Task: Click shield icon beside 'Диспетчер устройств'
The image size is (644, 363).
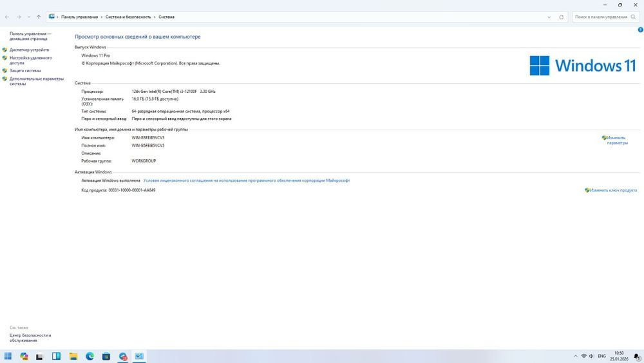Action: pos(5,50)
